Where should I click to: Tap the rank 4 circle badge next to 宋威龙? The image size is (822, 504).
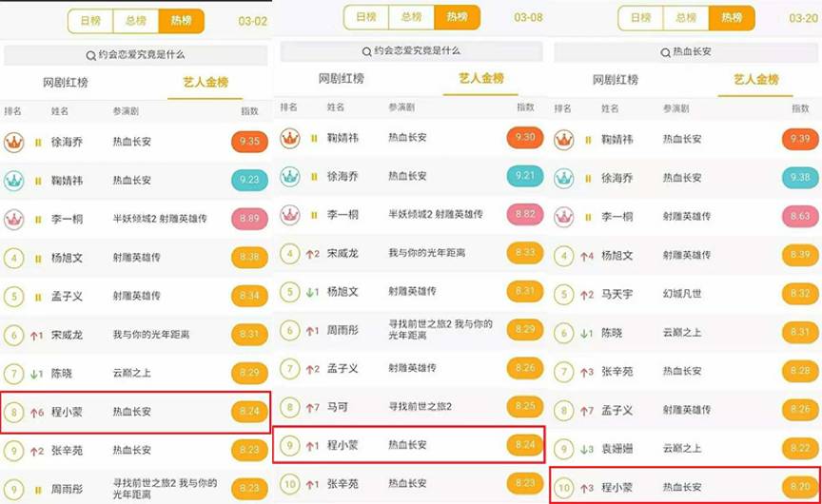coord(290,254)
